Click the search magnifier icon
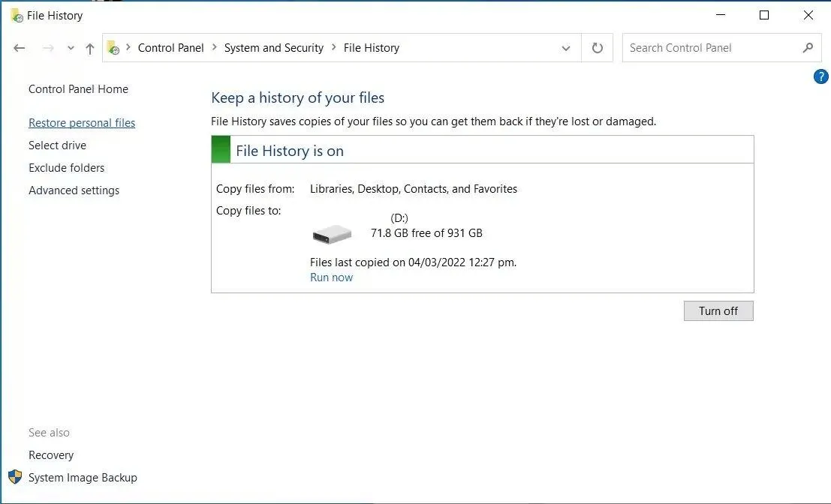 pos(808,48)
